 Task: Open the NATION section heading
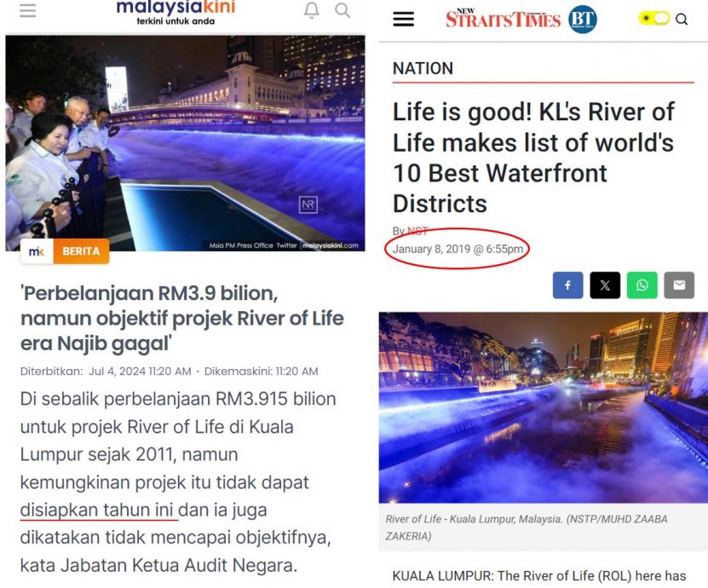pos(423,69)
